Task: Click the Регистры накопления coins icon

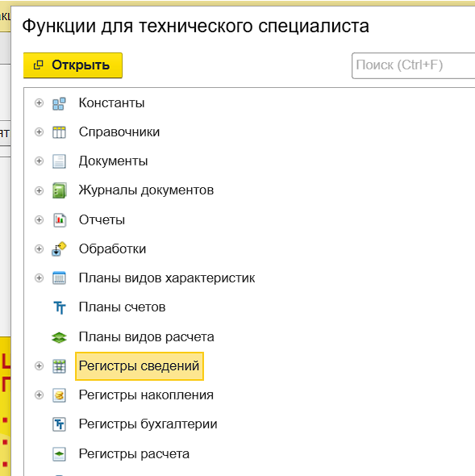Action: 59,395
